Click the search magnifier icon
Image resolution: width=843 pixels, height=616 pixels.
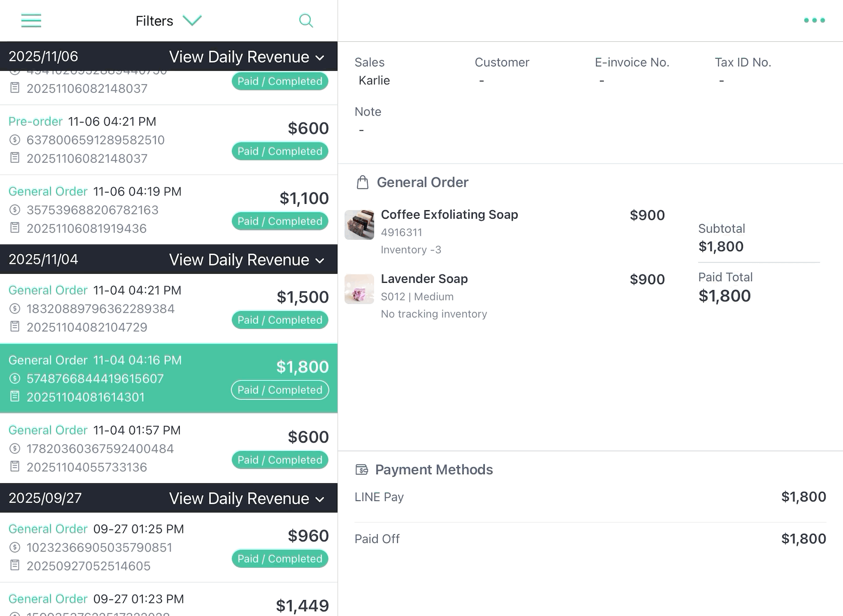tap(306, 21)
